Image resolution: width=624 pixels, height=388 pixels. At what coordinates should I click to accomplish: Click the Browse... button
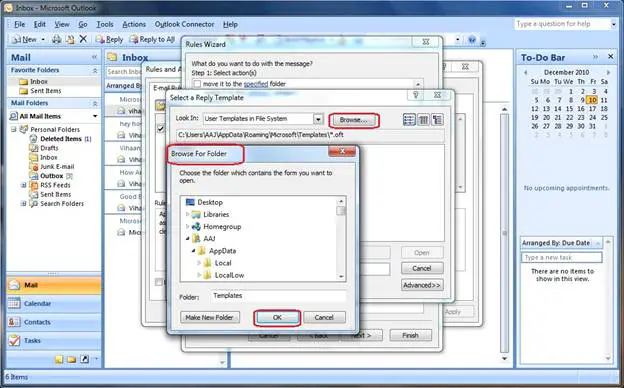[353, 120]
